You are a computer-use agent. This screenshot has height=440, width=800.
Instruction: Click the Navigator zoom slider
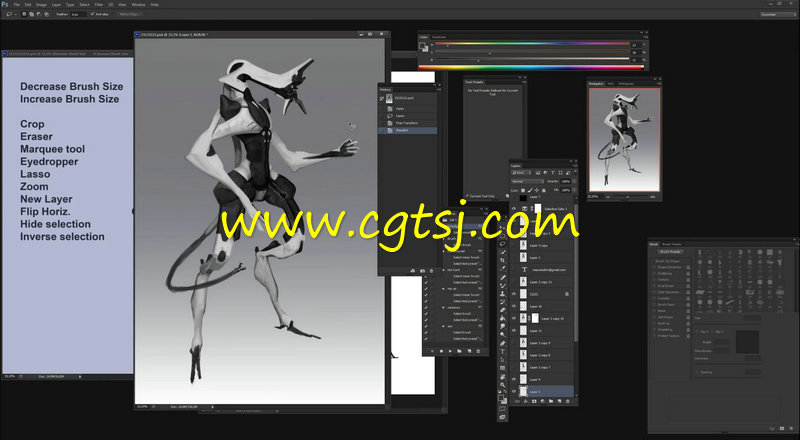(628, 196)
